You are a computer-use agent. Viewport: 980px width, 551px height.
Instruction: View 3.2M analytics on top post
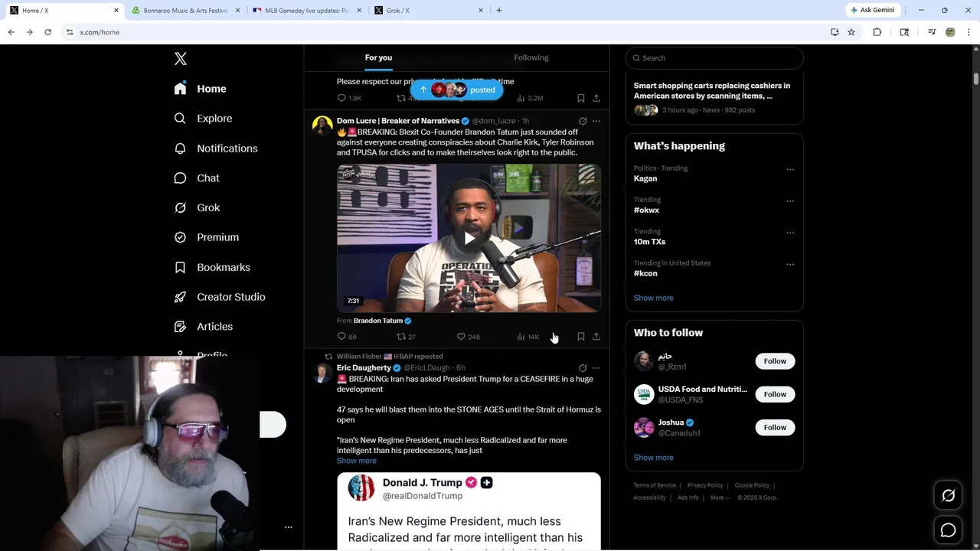click(530, 98)
